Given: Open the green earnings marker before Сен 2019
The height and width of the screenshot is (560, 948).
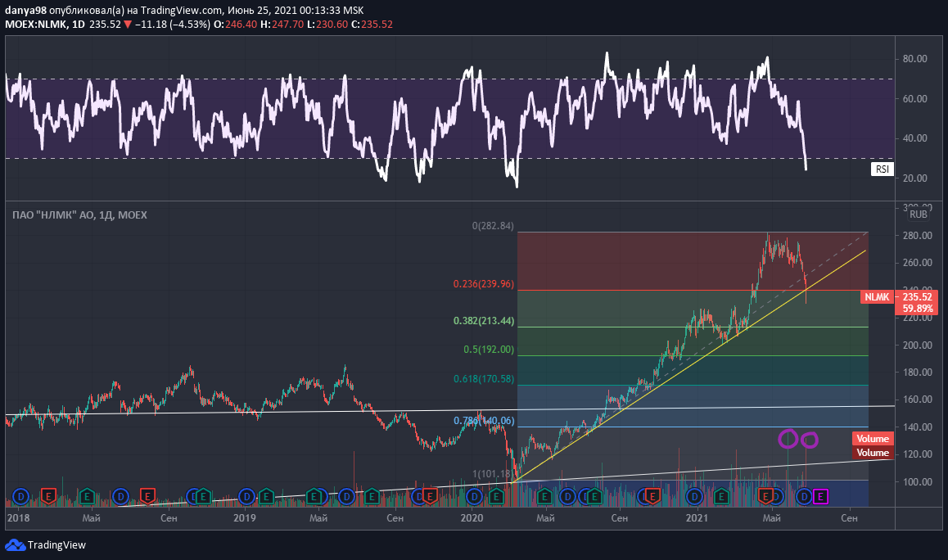Looking at the screenshot, I should click(372, 496).
